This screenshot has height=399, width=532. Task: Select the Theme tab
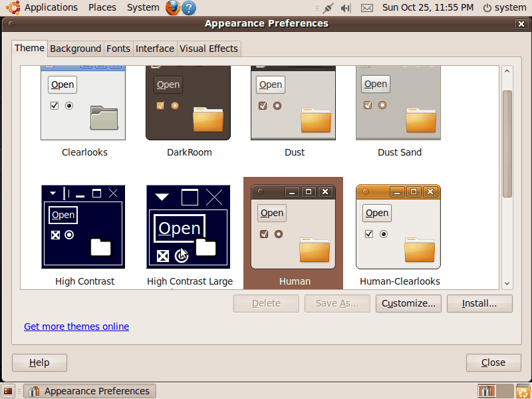pyautogui.click(x=29, y=48)
